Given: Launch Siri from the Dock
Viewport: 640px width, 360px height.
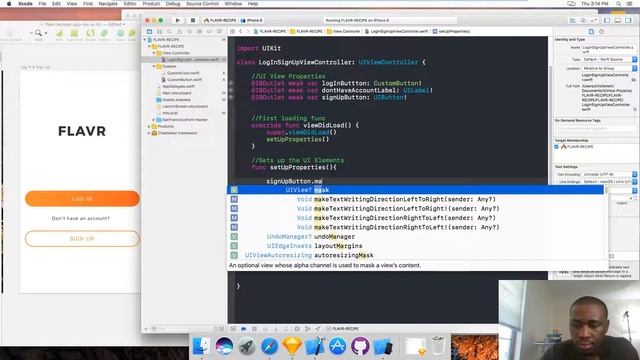Looking at the screenshot, I should 224,346.
